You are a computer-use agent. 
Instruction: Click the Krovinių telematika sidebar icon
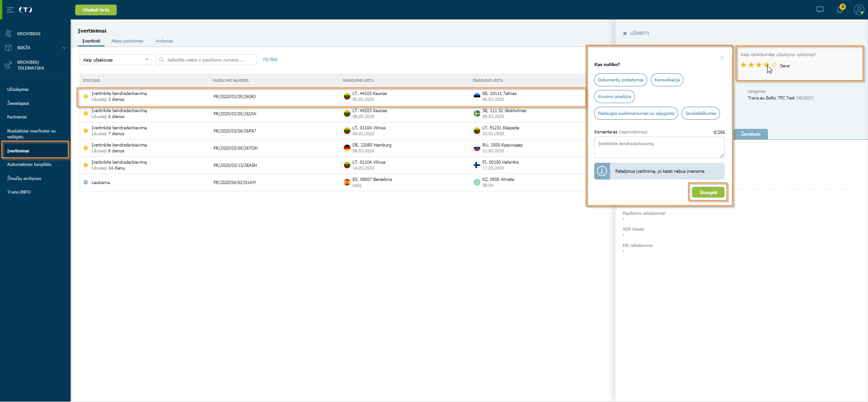point(8,65)
